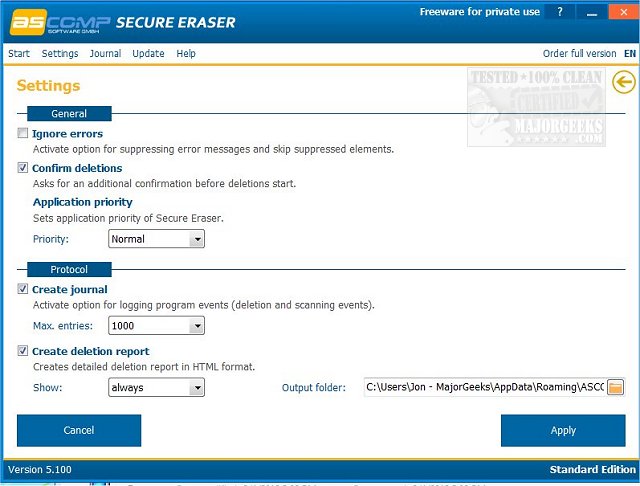The width and height of the screenshot is (640, 486).
Task: Minimize the Secure Eraser window
Action: [x=592, y=12]
